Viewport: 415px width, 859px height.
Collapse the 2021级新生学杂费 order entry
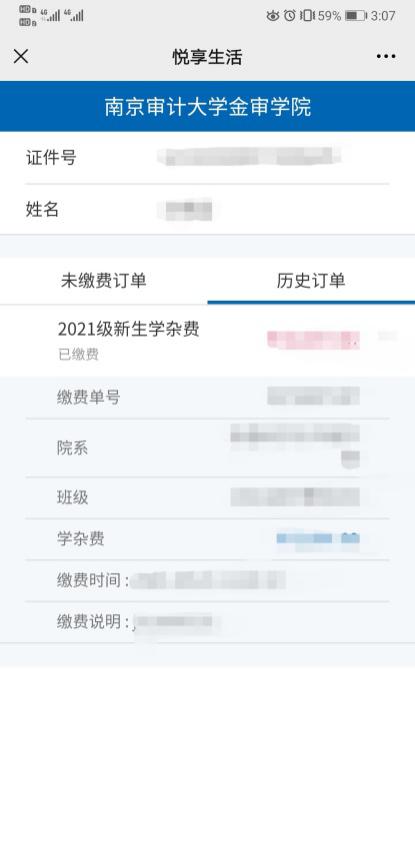coord(208,340)
